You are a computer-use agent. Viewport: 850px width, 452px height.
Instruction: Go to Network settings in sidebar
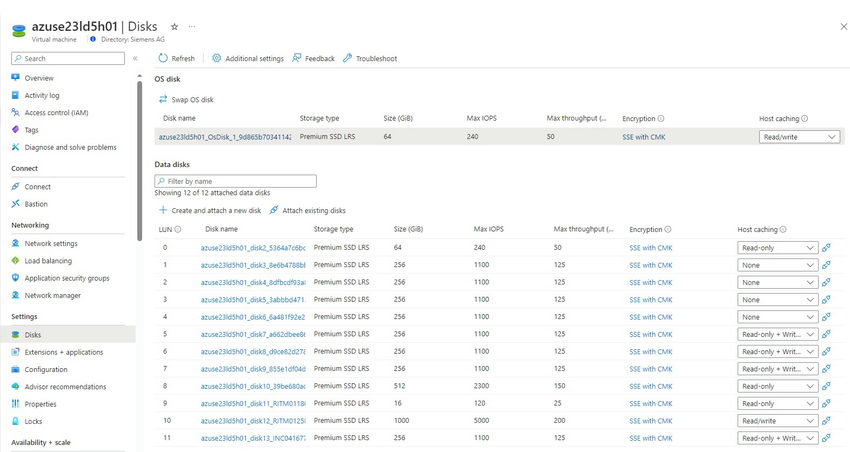[51, 243]
